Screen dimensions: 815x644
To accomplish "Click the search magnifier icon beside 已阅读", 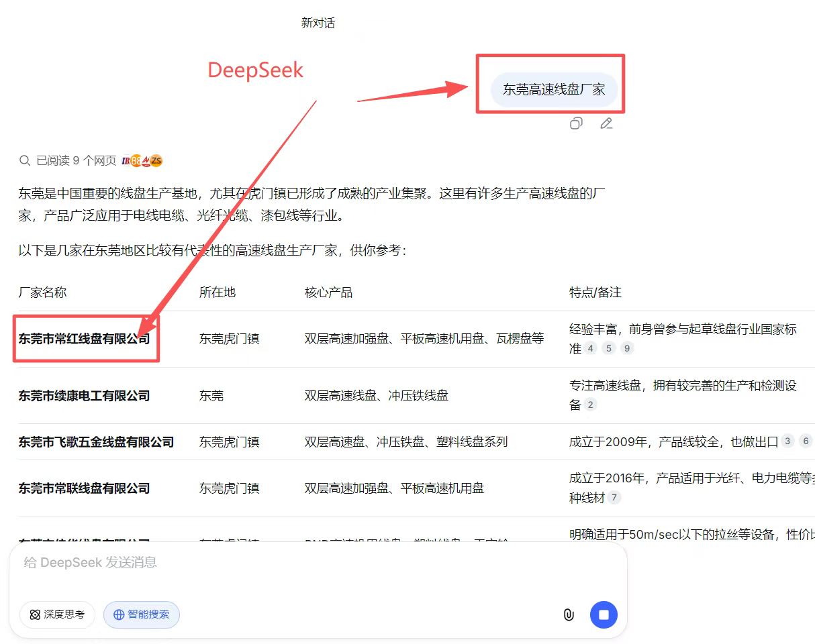I will tap(25, 161).
